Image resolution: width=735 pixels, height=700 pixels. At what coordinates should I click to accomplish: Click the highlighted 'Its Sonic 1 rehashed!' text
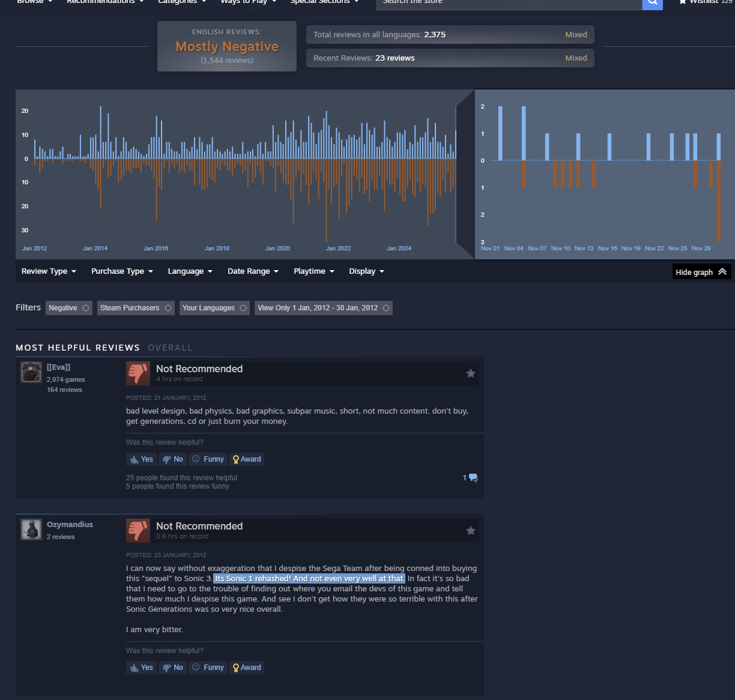310,578
